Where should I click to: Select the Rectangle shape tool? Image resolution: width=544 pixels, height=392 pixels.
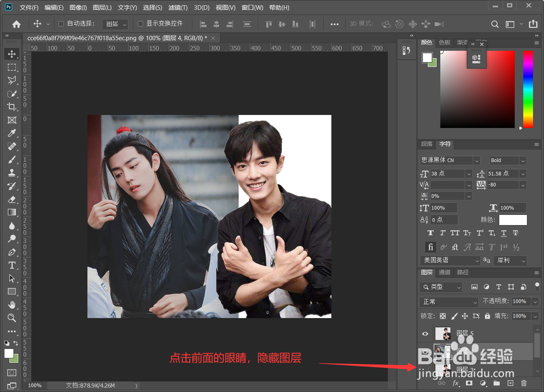[x=12, y=291]
